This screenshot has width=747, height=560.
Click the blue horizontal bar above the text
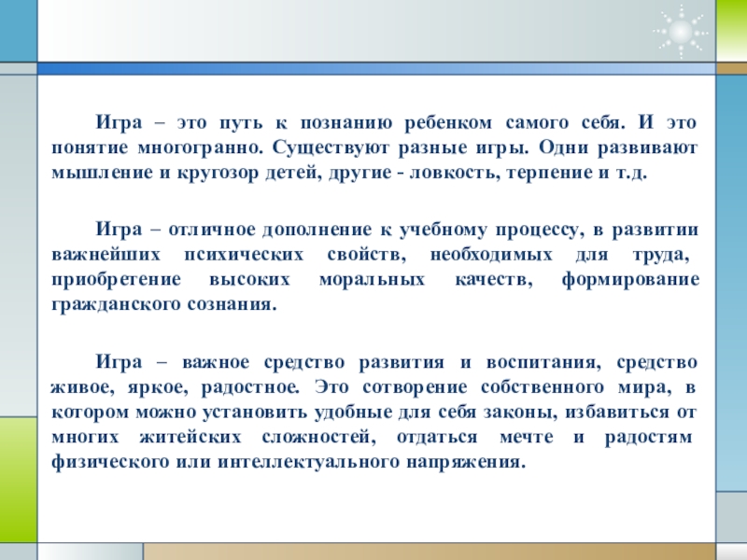click(x=373, y=68)
